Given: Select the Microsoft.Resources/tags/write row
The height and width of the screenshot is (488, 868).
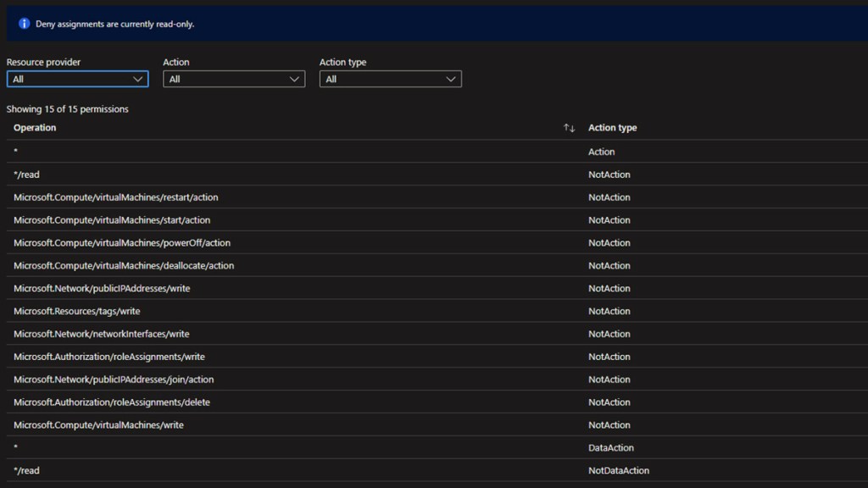Looking at the screenshot, I should [437, 311].
